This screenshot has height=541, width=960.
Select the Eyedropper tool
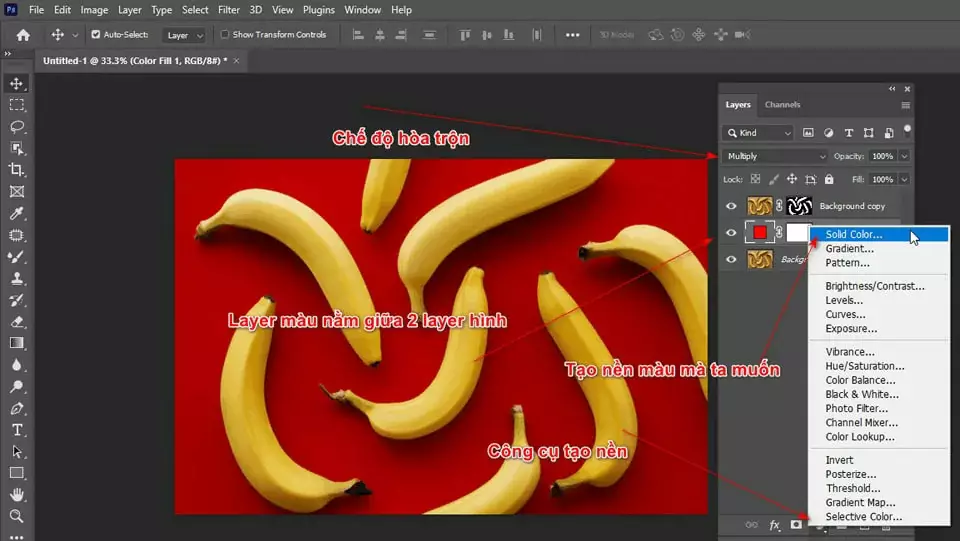click(17, 213)
